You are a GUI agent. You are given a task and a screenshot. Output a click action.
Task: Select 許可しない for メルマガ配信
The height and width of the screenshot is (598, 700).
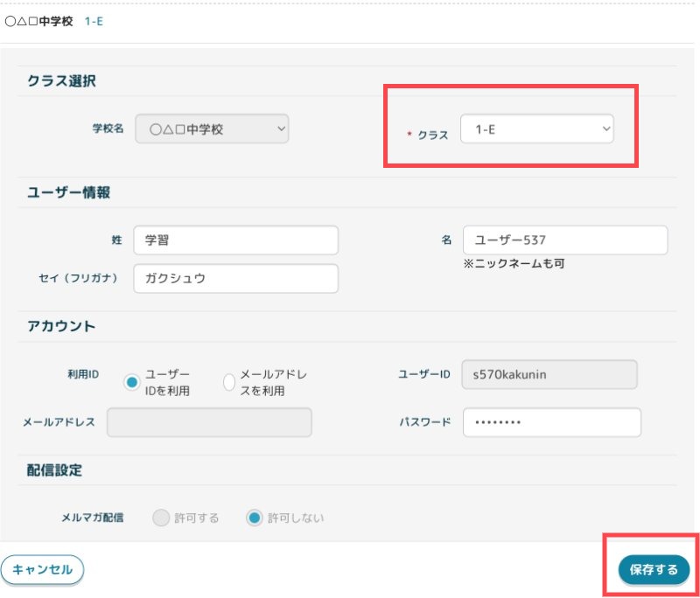coord(255,518)
